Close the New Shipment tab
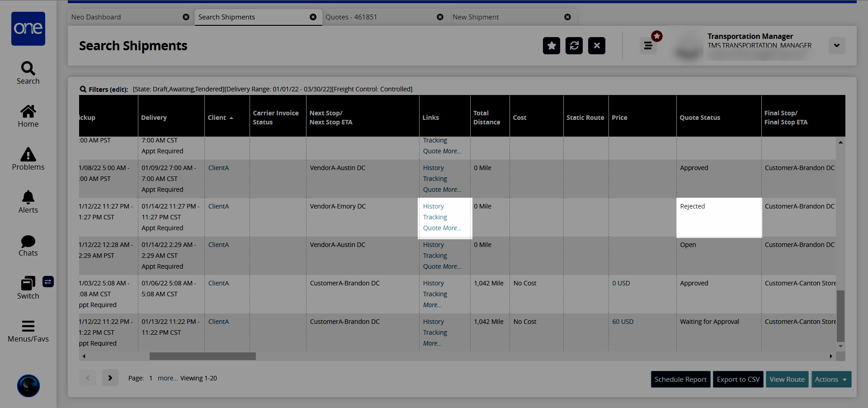Viewport: 868px width, 408px height. [x=567, y=17]
